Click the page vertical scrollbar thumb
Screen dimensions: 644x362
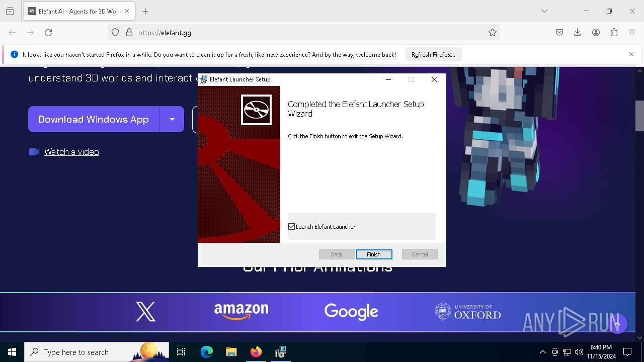[639, 116]
